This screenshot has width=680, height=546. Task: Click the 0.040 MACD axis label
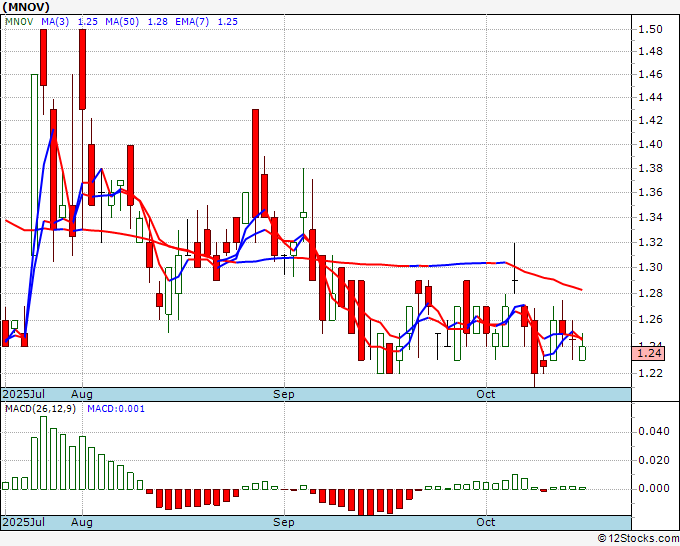[654, 432]
